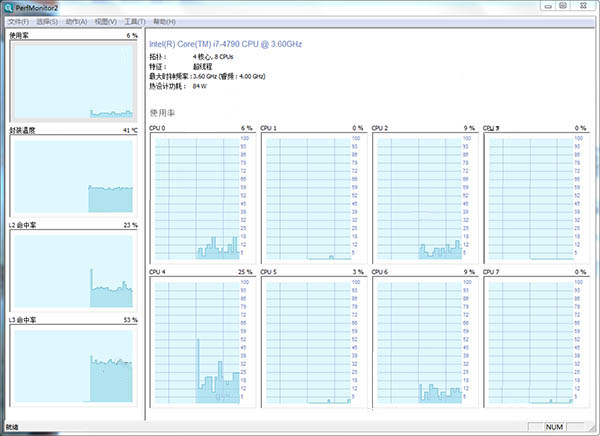Select the 使用率 usage graph in sidebar
The width and height of the screenshot is (600, 436).
(72, 80)
